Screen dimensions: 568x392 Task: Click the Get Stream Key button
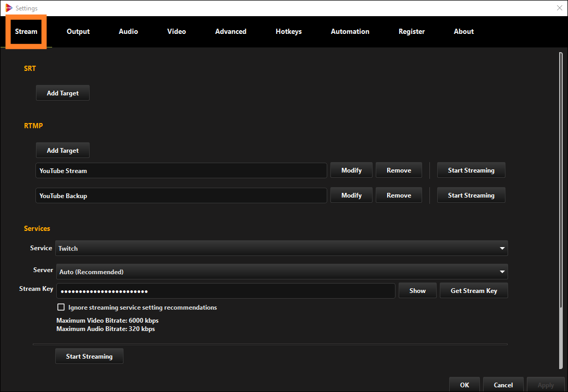[x=474, y=290]
